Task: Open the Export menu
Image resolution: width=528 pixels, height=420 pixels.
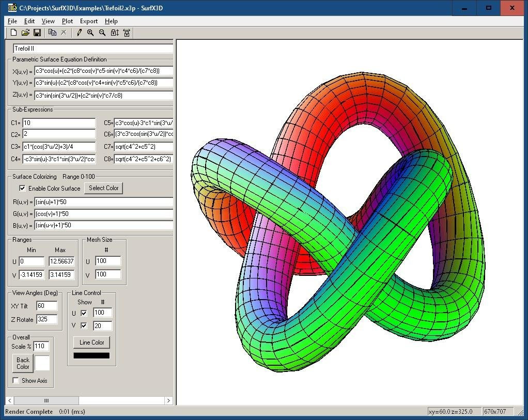Action: pos(88,21)
